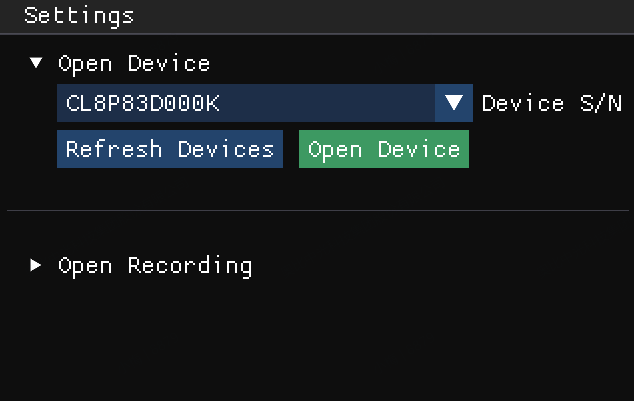Show the list of available device serials
Viewport: 634px width, 401px height.
point(455,102)
